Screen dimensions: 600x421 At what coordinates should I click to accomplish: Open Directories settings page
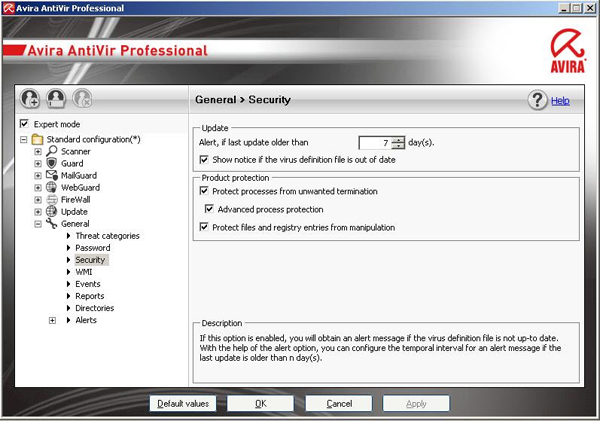[95, 308]
